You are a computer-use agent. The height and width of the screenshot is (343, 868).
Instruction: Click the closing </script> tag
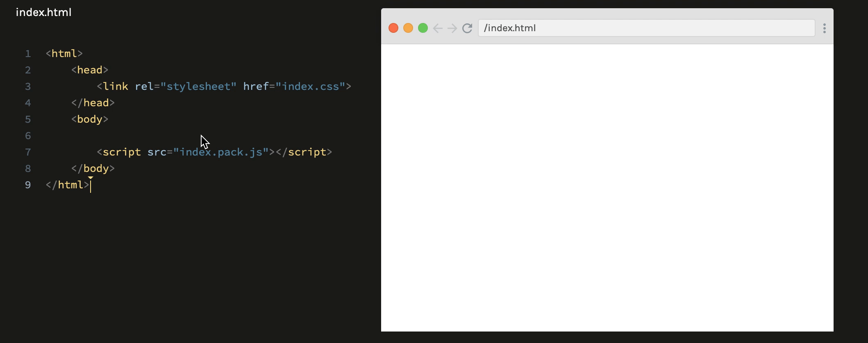(x=304, y=152)
